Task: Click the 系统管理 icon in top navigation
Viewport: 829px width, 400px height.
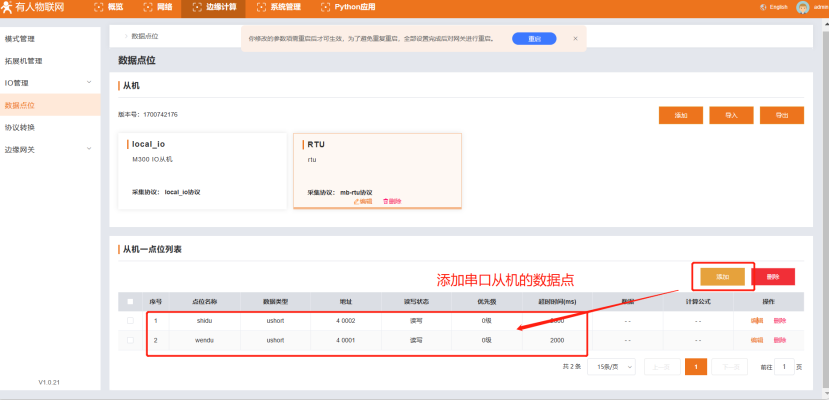Action: coord(261,7)
